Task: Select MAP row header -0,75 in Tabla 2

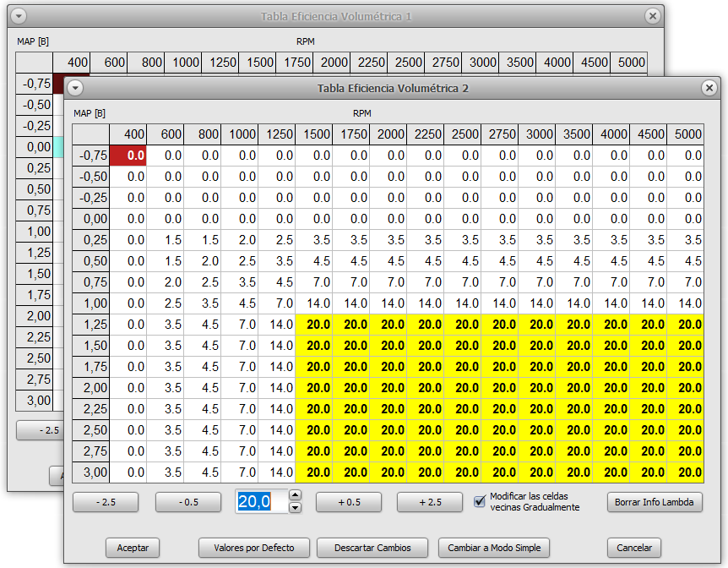Action: coord(91,156)
